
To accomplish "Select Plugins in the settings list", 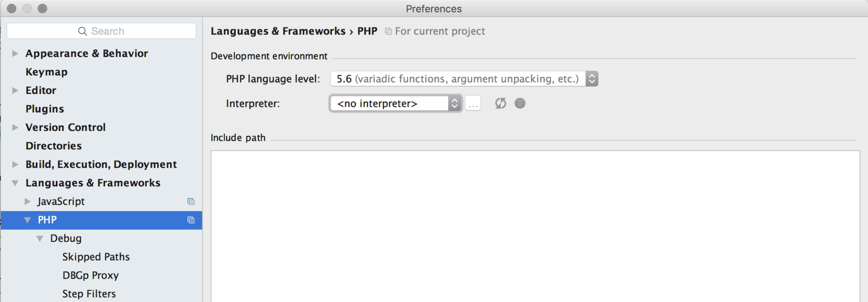I will pos(45,109).
